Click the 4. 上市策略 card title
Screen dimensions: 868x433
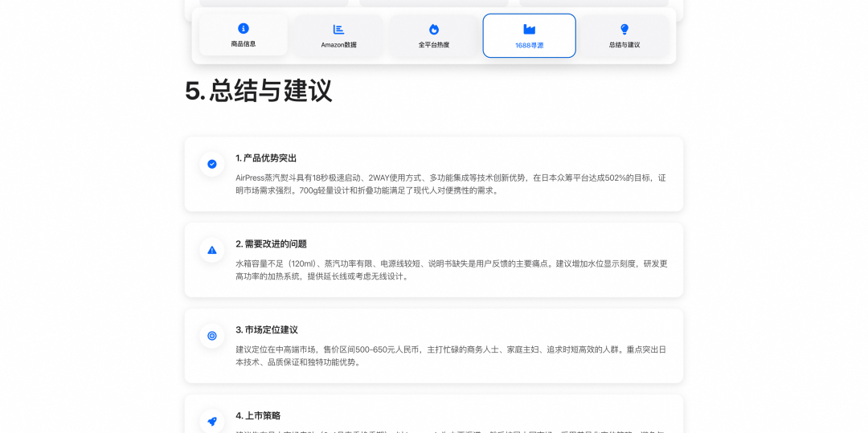point(258,416)
